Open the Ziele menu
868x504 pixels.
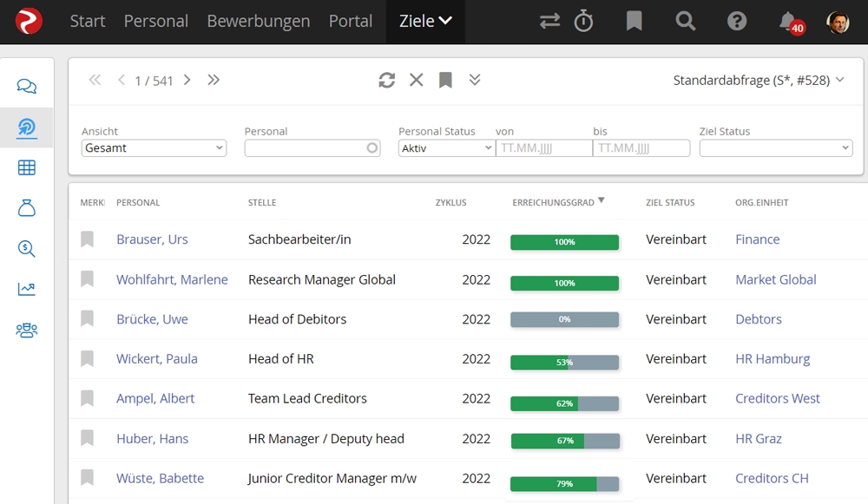[x=425, y=22]
